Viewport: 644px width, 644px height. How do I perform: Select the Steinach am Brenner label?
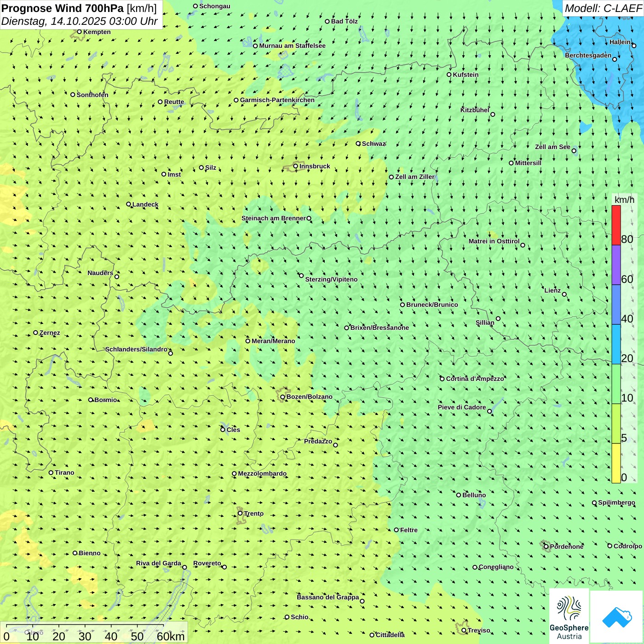coord(273,218)
